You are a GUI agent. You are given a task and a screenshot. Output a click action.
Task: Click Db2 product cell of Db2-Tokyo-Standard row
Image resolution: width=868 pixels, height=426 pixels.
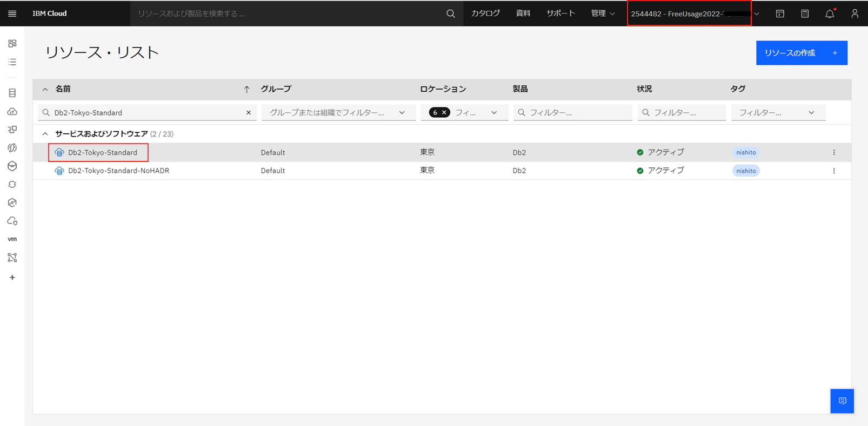519,153
